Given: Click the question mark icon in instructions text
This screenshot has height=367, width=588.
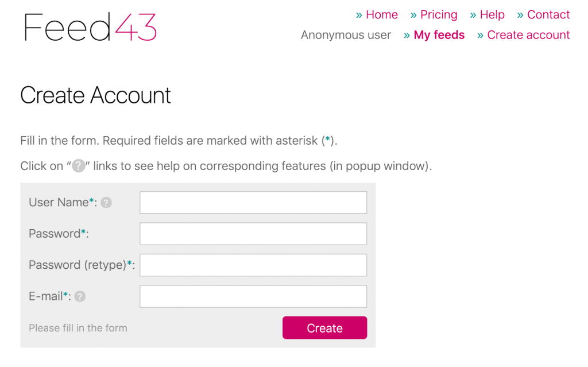Looking at the screenshot, I should click(78, 166).
